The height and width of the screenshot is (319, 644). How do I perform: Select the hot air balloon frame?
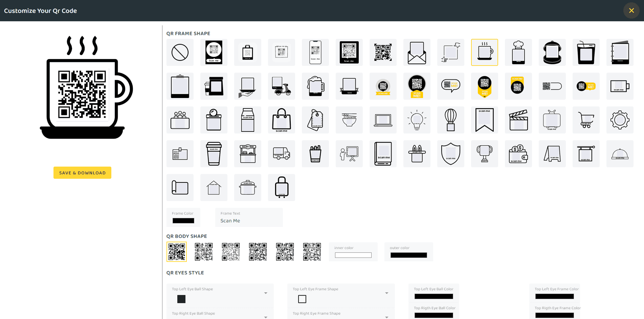click(x=451, y=120)
